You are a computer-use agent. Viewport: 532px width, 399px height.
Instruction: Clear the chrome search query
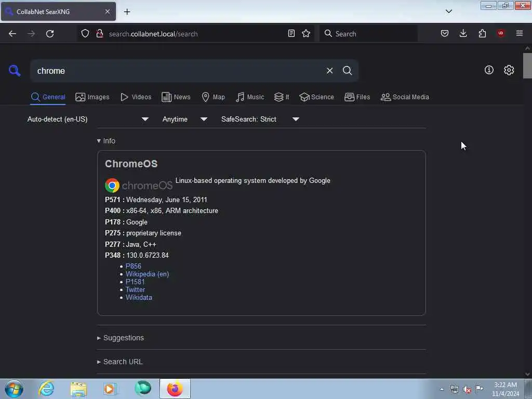[329, 71]
